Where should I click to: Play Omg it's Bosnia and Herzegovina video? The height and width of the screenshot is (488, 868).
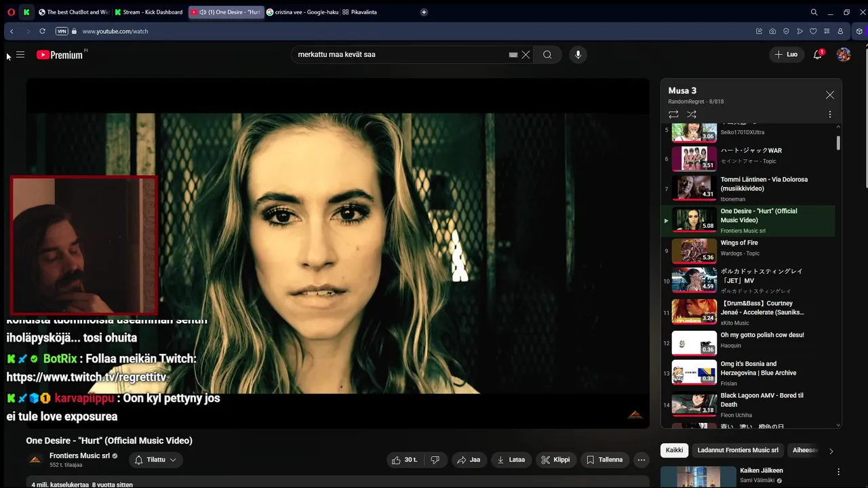[749, 373]
